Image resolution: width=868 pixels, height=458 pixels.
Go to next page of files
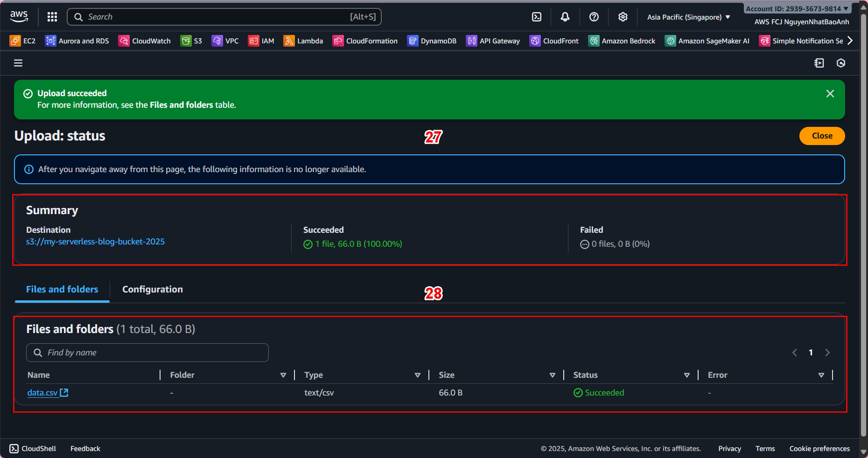tap(827, 353)
